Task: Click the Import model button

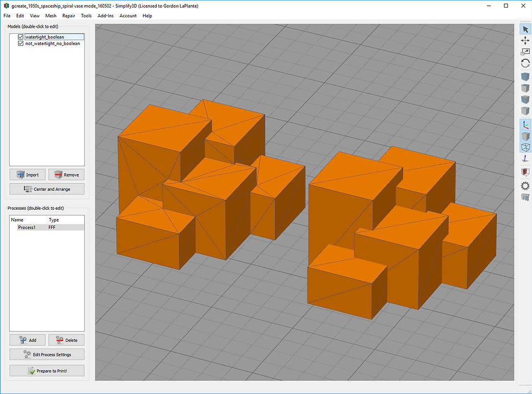Action: tap(28, 174)
